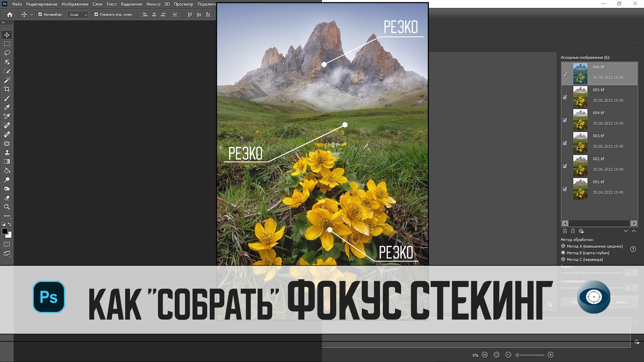Select the Clone Stamp tool
644x362 pixels.
7,153
